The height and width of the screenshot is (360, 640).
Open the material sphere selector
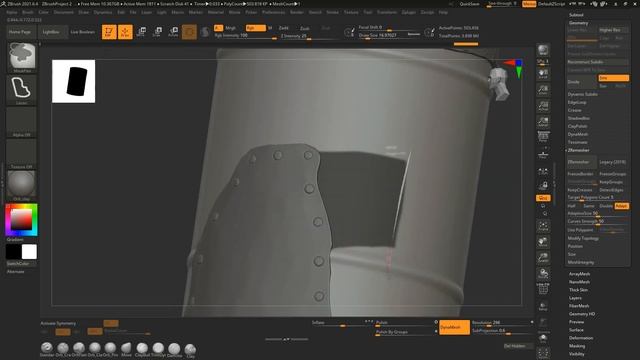(x=22, y=186)
